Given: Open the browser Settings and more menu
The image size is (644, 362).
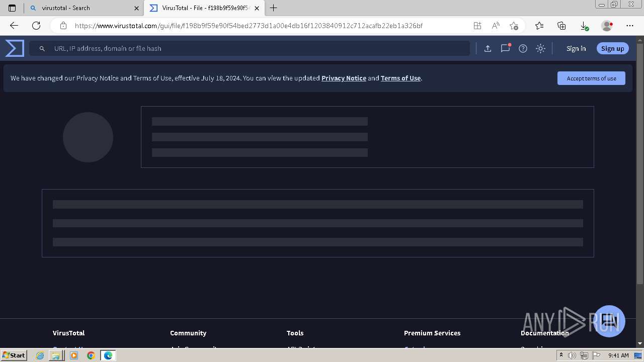Looking at the screenshot, I should (x=630, y=26).
